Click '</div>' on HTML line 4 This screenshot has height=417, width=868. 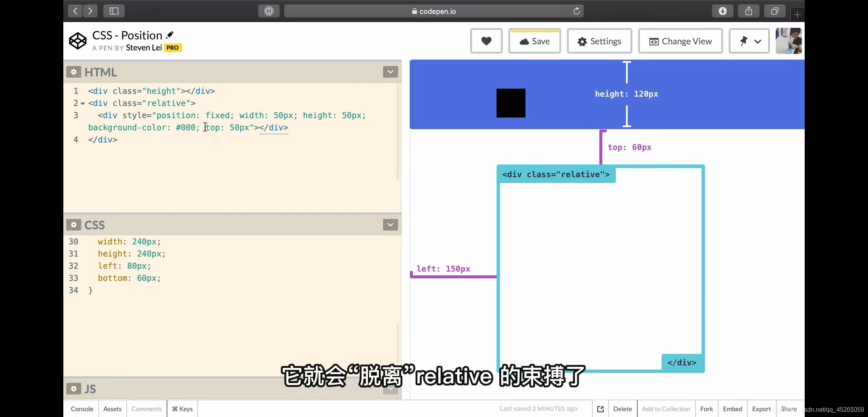pyautogui.click(x=103, y=140)
